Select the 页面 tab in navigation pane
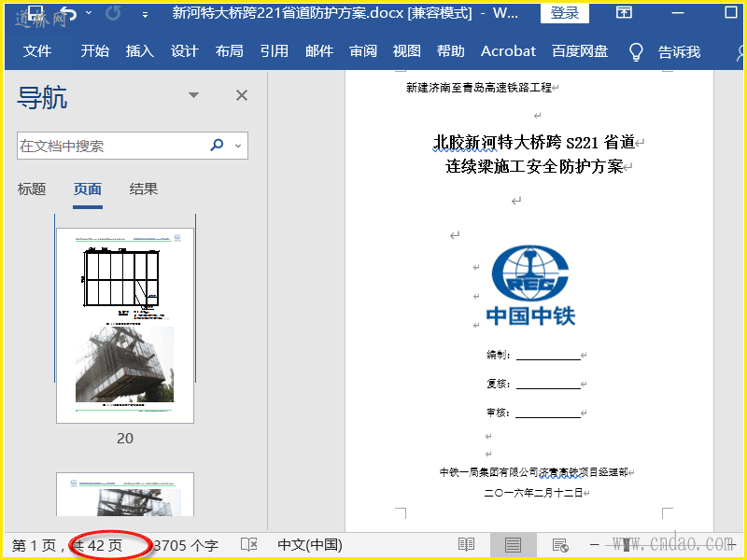The image size is (747, 560). tap(88, 189)
